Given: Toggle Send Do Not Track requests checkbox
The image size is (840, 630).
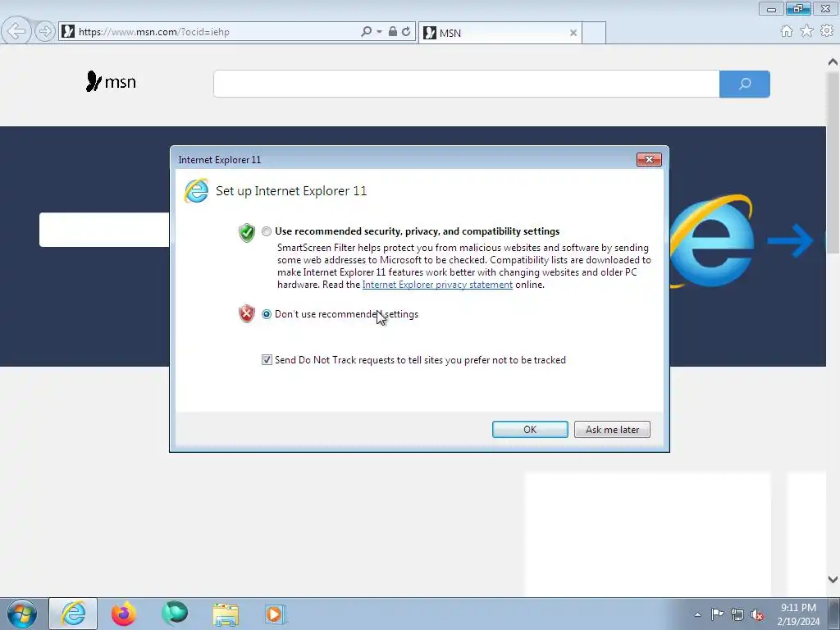Looking at the screenshot, I should [x=267, y=360].
